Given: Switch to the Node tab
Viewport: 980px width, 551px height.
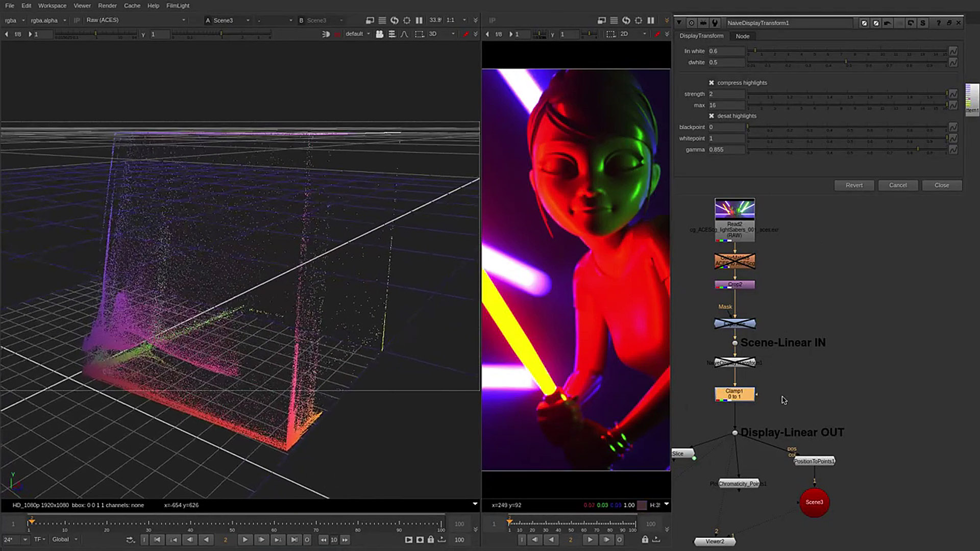Looking at the screenshot, I should click(743, 36).
